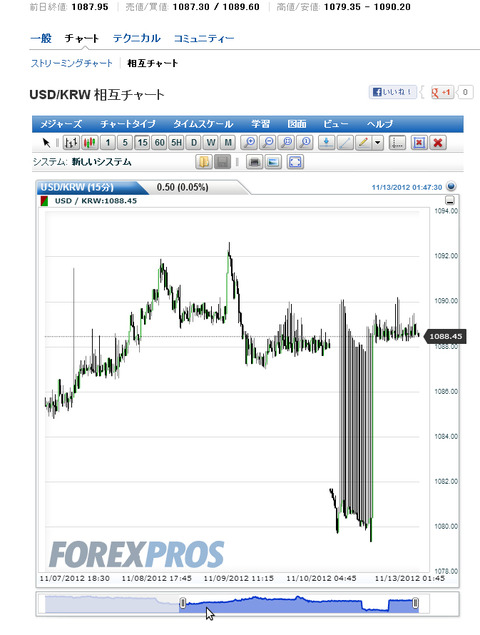Select the arrow pointer tool
The height and width of the screenshot is (635, 480).
click(46, 143)
